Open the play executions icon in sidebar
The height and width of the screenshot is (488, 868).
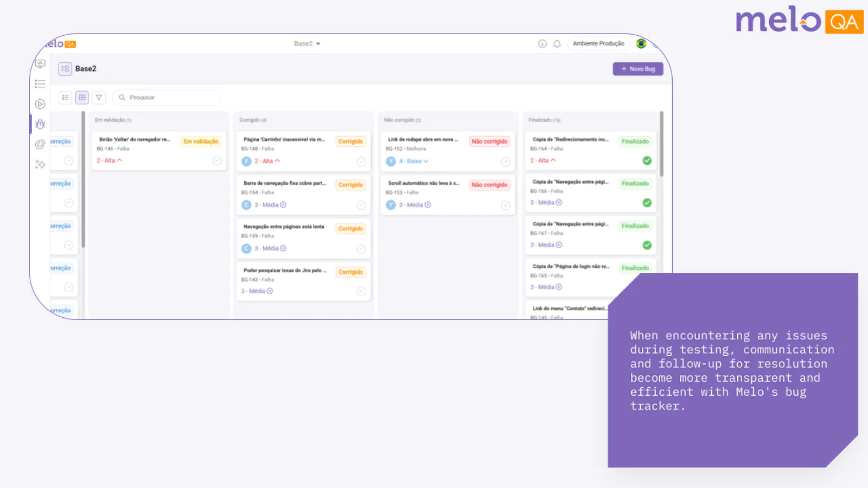40,104
